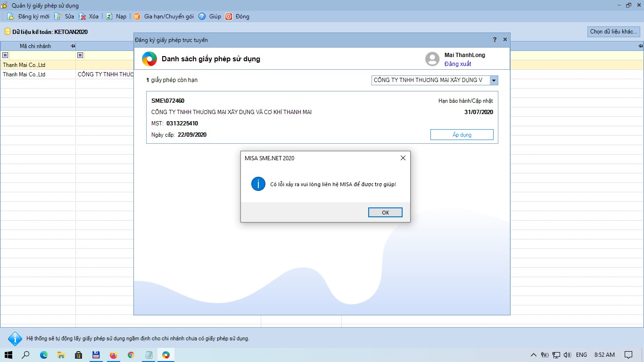Click the network tray icon
Viewport: 644px width, 362px height.
[x=556, y=355]
